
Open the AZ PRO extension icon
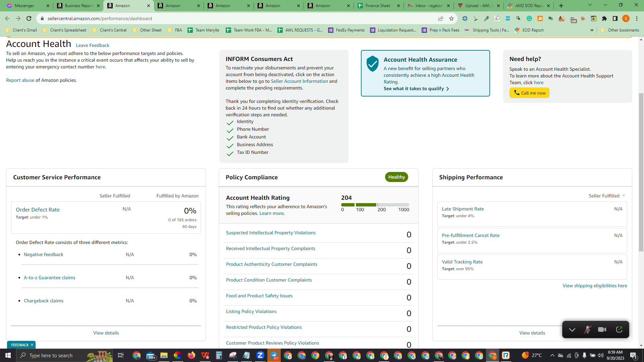coord(561,18)
